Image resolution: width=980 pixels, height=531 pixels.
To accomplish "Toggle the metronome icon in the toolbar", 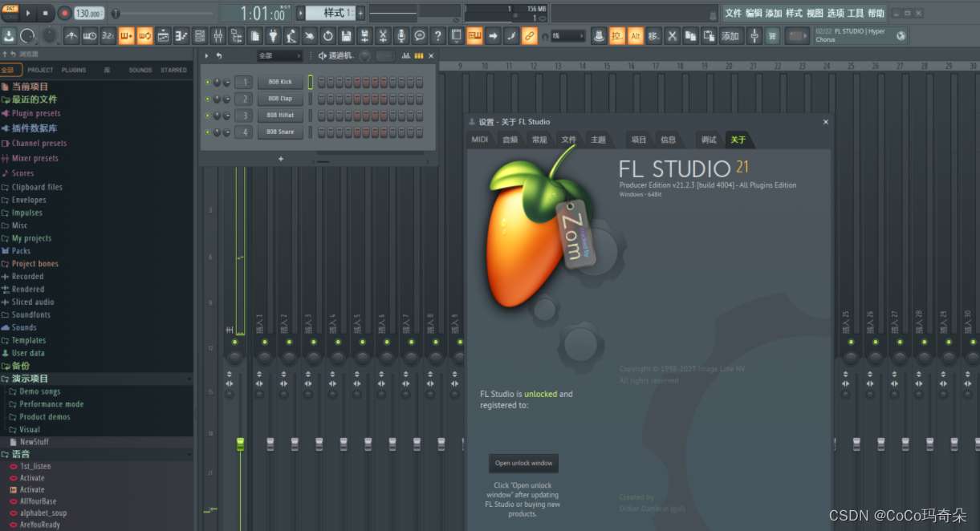I will pos(71,36).
